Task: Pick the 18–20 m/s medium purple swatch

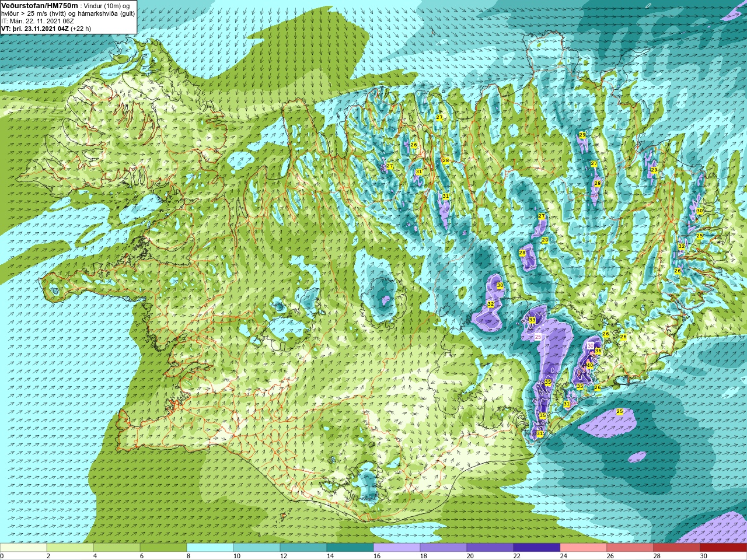Action: [444, 548]
